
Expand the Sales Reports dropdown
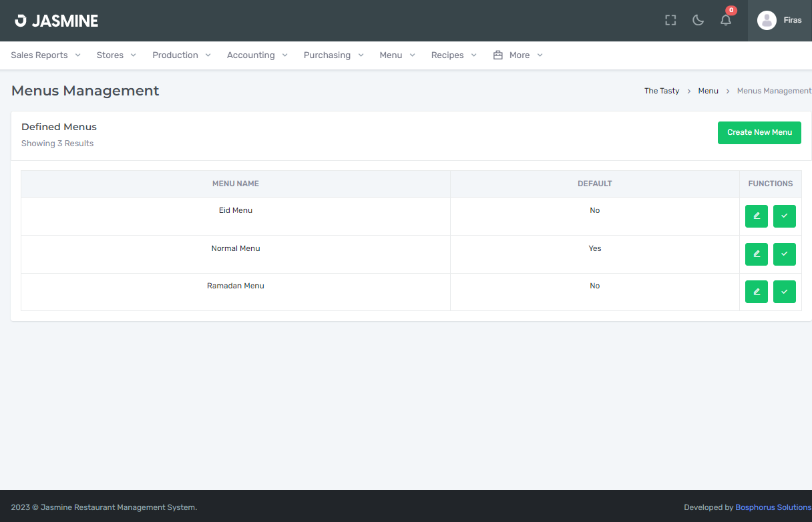coord(45,55)
